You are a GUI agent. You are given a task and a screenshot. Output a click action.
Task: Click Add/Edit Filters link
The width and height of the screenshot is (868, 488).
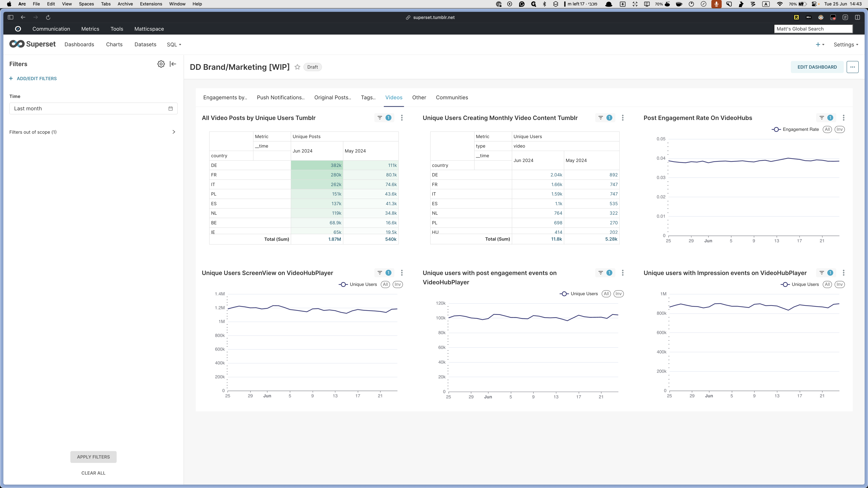tap(36, 78)
